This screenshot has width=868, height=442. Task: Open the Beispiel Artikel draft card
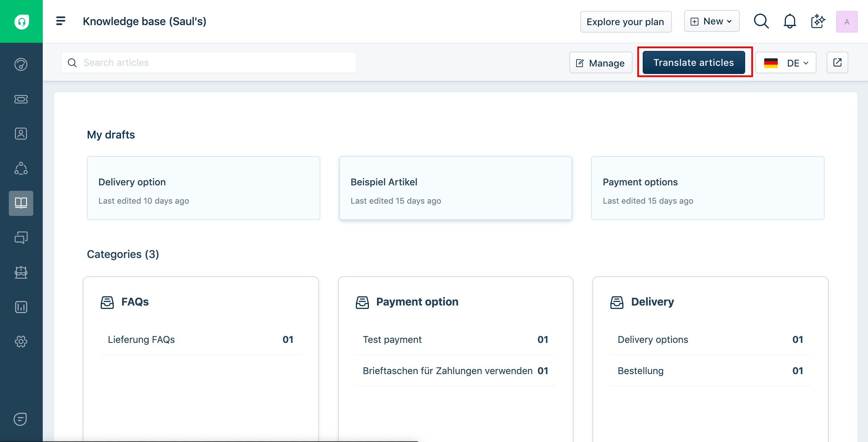[x=456, y=188]
